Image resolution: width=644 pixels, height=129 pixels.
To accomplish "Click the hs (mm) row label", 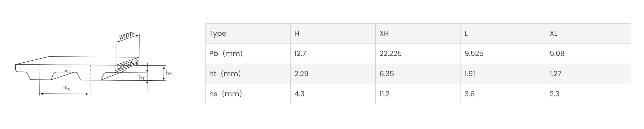I will 248,94.
